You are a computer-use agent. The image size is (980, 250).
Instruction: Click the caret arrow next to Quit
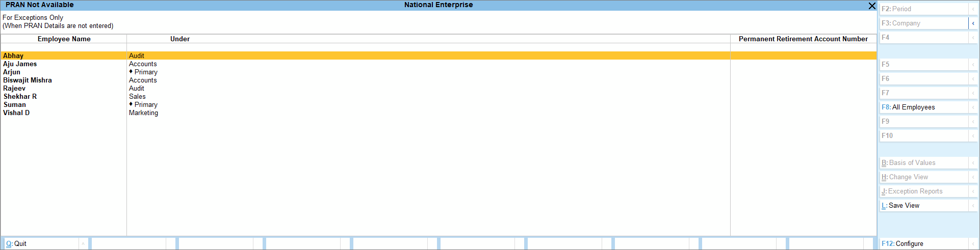tap(83, 244)
